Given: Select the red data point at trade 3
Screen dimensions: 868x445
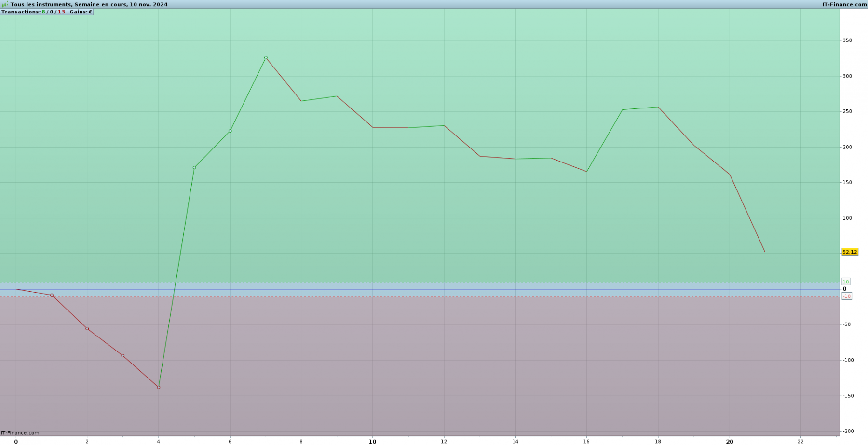Looking at the screenshot, I should [x=123, y=356].
